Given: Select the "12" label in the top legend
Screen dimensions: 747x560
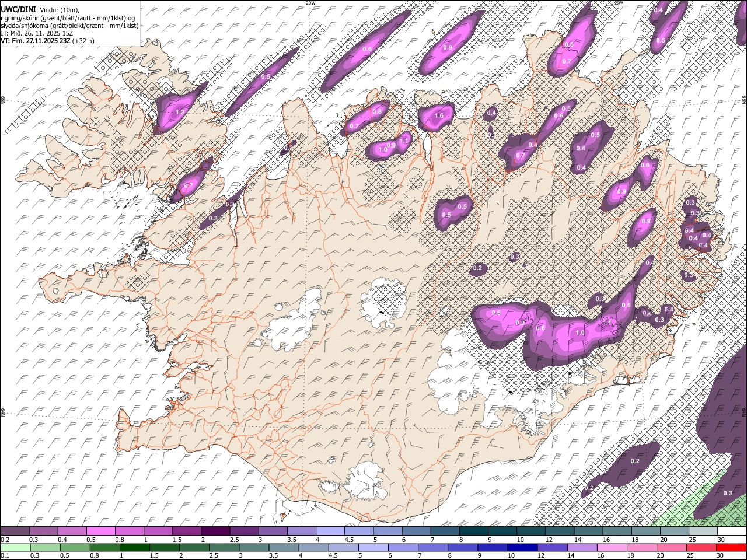Looking at the screenshot, I should [549, 539].
